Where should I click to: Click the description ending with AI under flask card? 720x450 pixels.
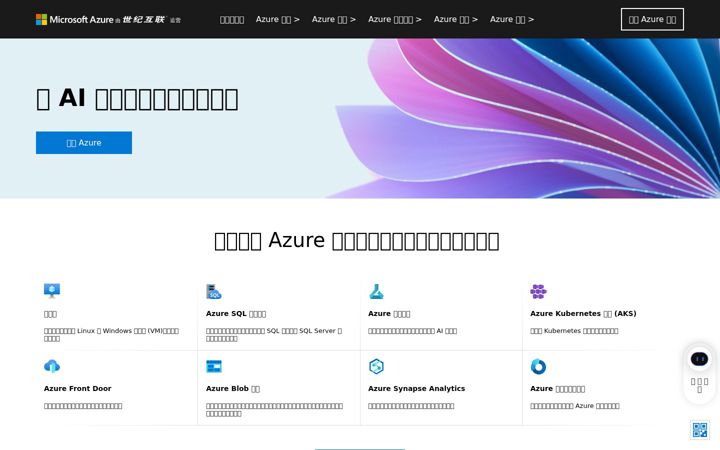click(412, 331)
